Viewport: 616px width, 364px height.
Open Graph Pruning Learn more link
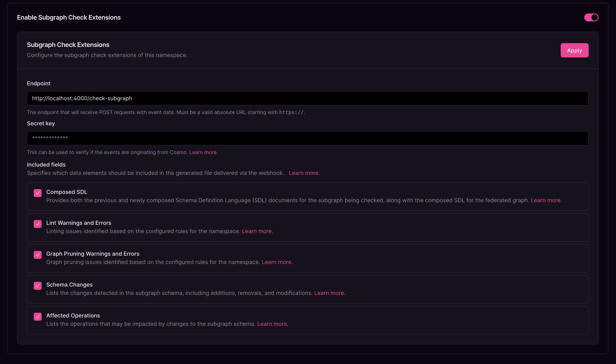[x=276, y=262]
